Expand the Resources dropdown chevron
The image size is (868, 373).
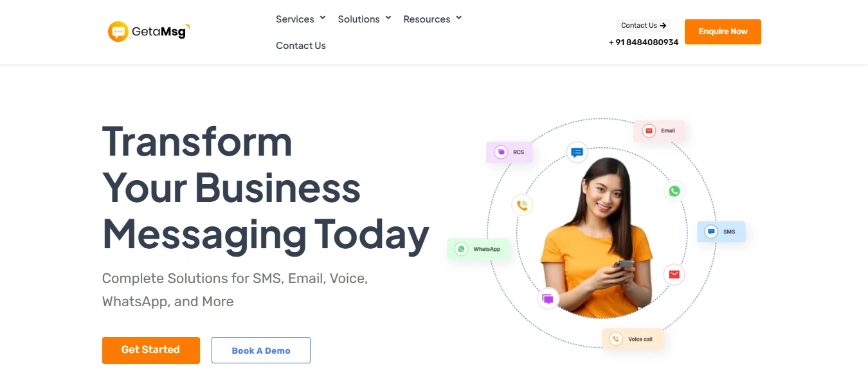459,18
